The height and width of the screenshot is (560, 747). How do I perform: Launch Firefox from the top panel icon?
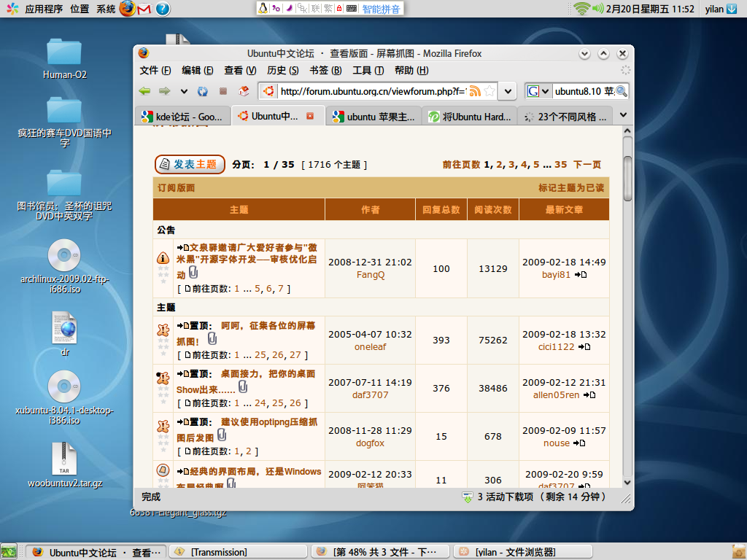[127, 9]
